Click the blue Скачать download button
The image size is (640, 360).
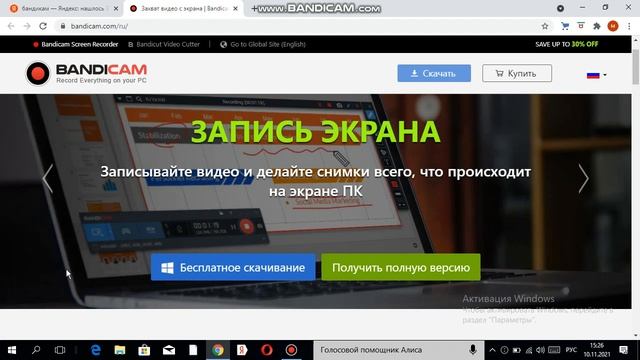434,73
